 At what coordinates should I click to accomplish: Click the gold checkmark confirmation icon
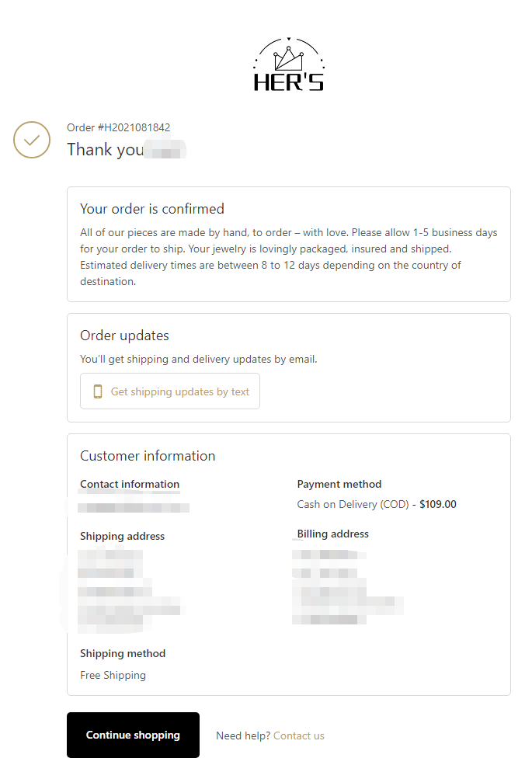coord(32,140)
